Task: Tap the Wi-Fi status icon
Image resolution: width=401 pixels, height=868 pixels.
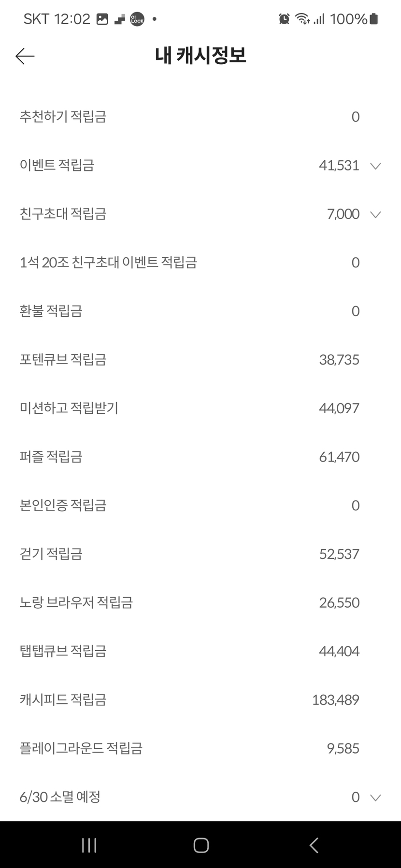Action: [302, 19]
